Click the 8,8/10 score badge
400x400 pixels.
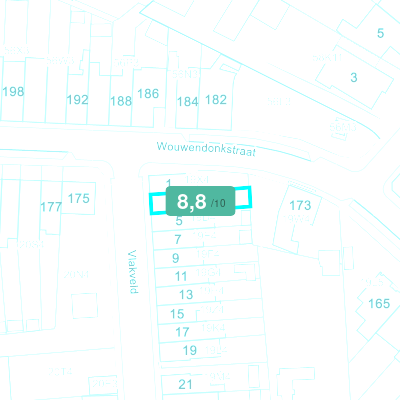[200, 201]
